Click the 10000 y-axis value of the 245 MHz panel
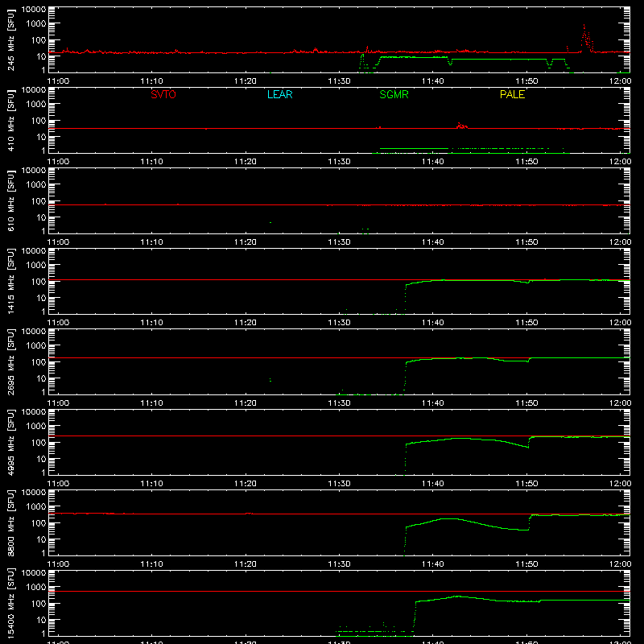 point(34,10)
